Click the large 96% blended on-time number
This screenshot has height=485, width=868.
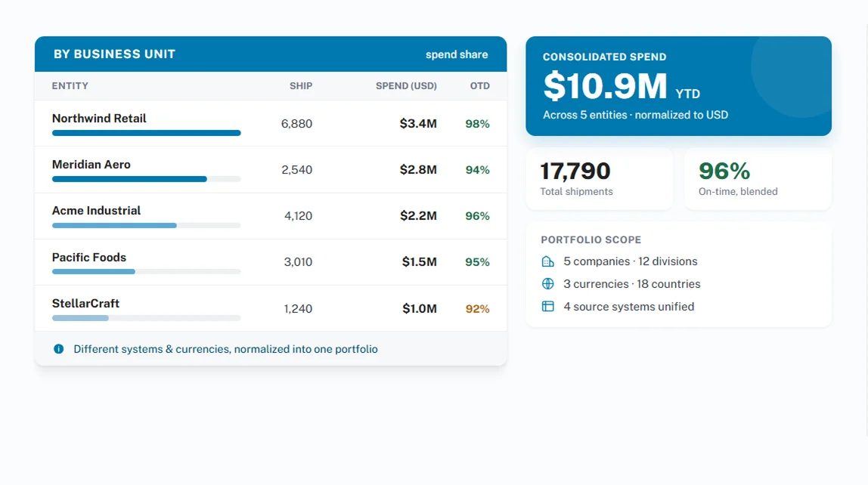(x=724, y=171)
